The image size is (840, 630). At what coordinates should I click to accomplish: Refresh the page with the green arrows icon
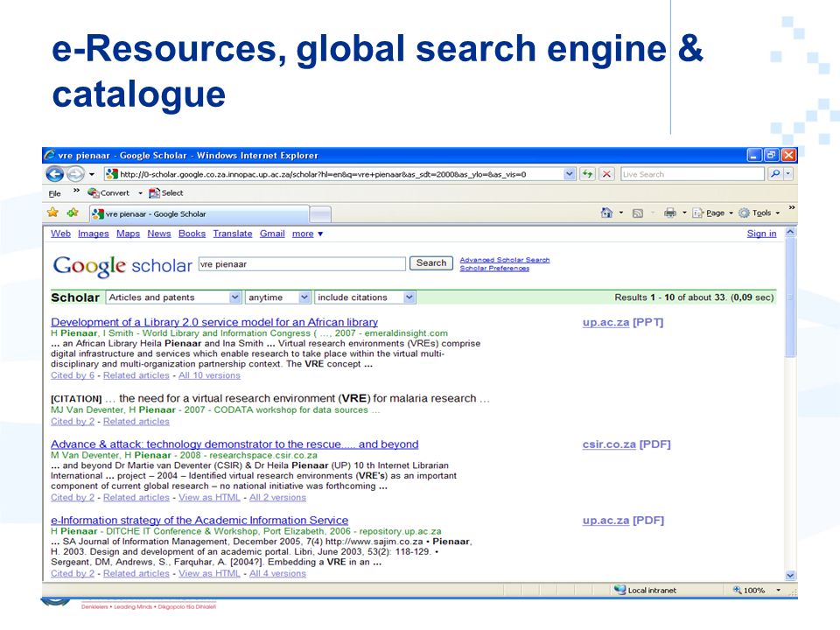point(588,174)
